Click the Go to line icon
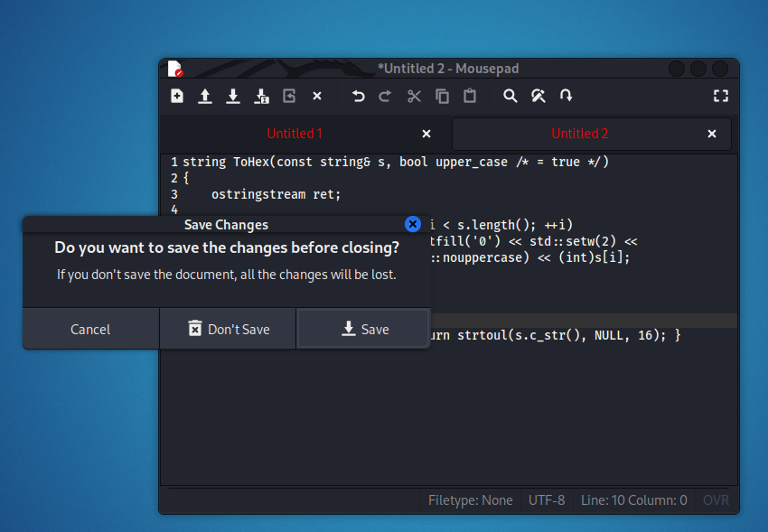 [x=567, y=96]
